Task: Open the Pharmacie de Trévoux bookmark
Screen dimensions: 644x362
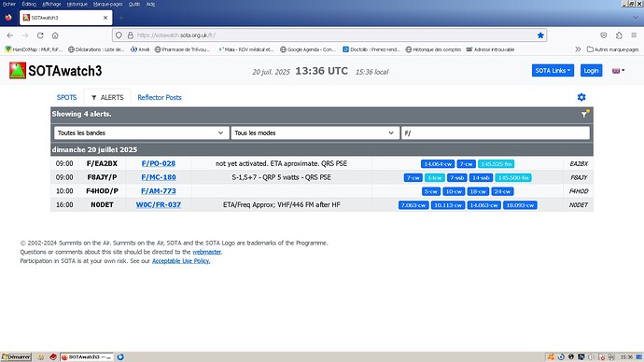Action: tap(182, 49)
